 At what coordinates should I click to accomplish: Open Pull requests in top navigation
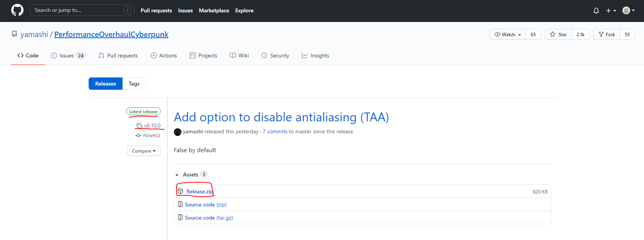click(x=156, y=10)
